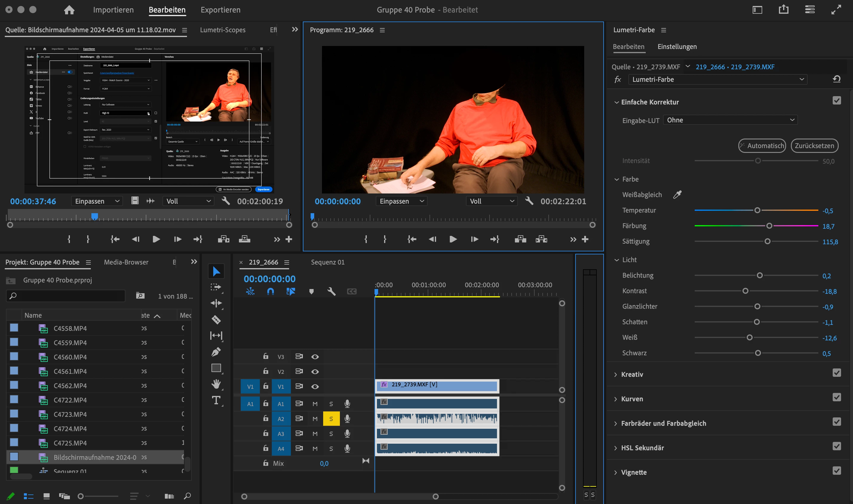
Task: Toggle V2 track visibility eye
Action: point(315,371)
